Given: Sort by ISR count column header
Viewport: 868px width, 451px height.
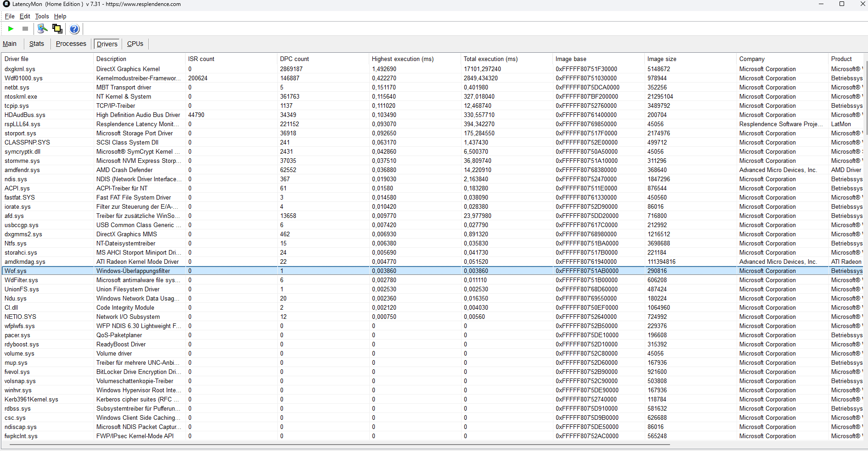Looking at the screenshot, I should tap(231, 59).
